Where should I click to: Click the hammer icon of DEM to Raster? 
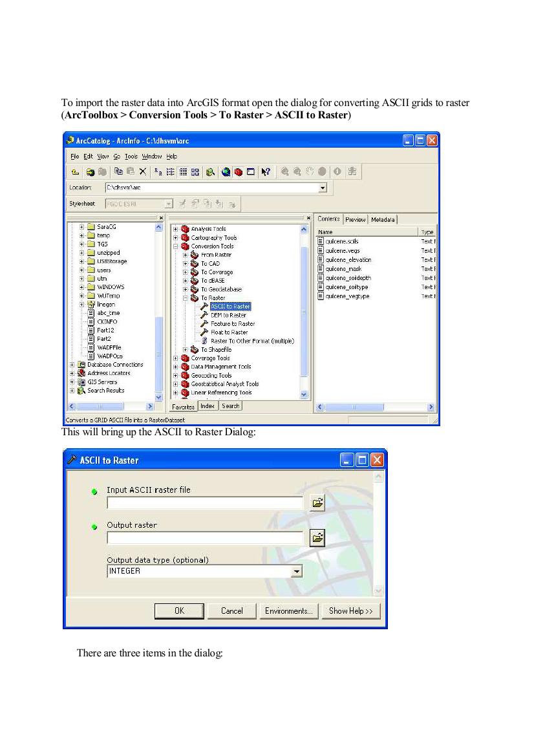tap(204, 315)
